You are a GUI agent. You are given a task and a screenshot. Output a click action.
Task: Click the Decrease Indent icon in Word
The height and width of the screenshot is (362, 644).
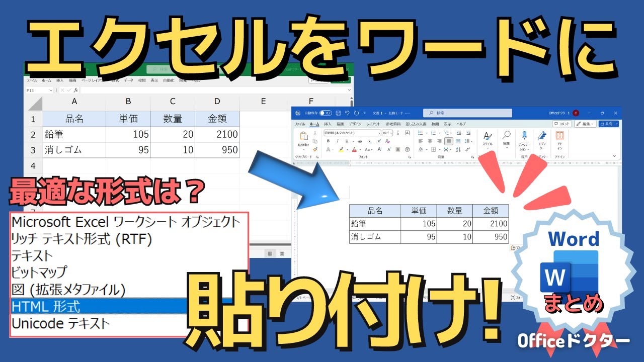point(459,133)
